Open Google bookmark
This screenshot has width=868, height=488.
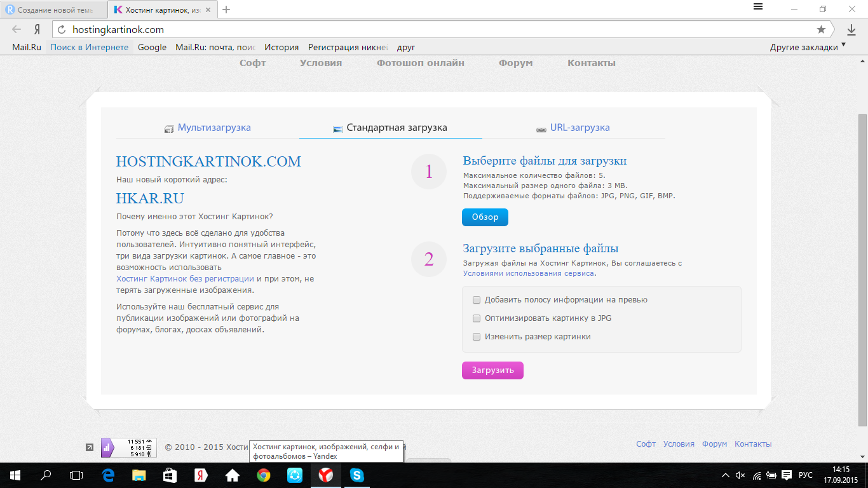pyautogui.click(x=152, y=47)
